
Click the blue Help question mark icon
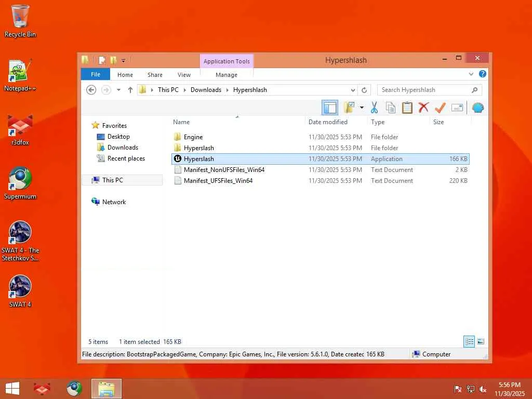[x=482, y=74]
